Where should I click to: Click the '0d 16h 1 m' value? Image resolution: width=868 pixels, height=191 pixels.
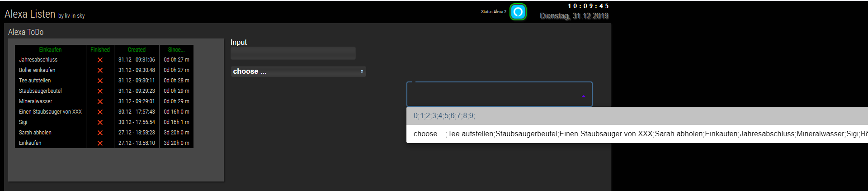point(176,122)
